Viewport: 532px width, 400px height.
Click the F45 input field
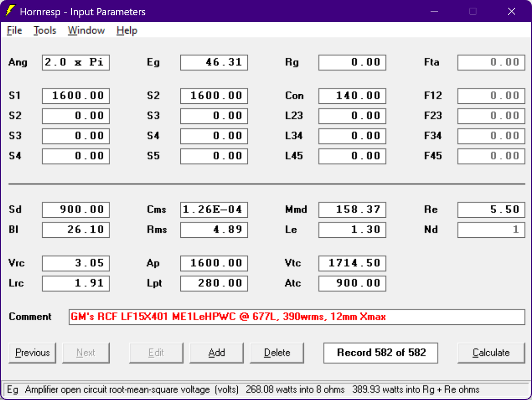[491, 156]
